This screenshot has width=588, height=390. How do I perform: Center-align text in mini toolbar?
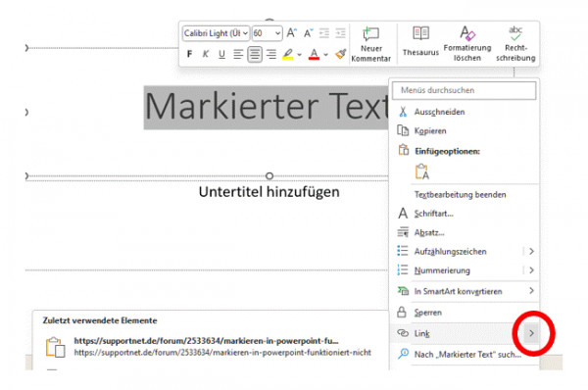click(255, 54)
